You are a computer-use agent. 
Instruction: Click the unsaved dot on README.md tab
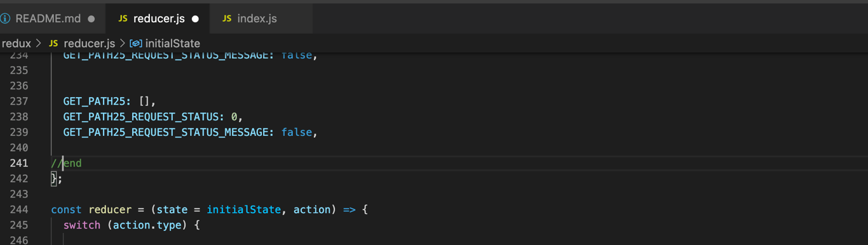tap(92, 19)
